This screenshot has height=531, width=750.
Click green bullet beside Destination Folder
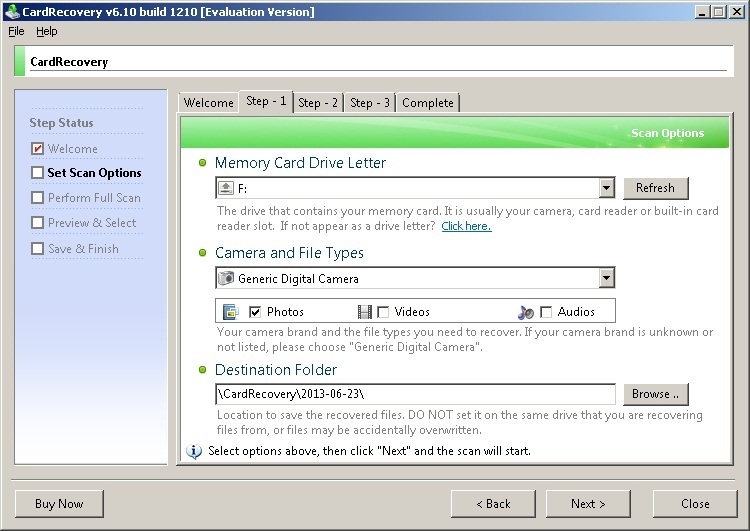[x=202, y=370]
